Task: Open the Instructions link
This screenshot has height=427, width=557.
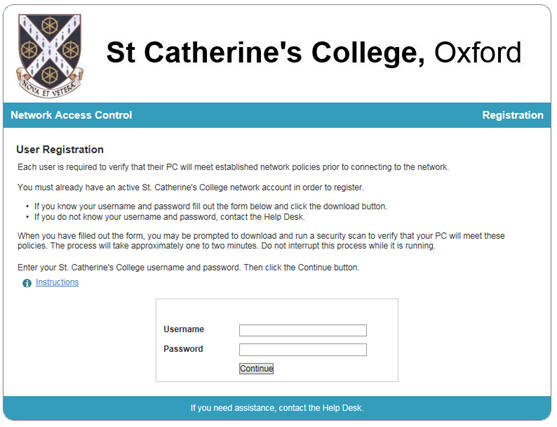Action: pyautogui.click(x=57, y=282)
